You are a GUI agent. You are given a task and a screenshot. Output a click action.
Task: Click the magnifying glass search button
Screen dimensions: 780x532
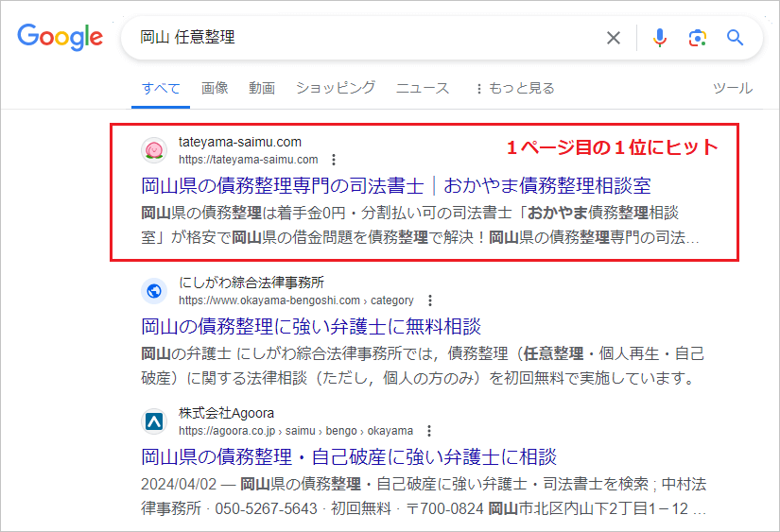tap(735, 38)
